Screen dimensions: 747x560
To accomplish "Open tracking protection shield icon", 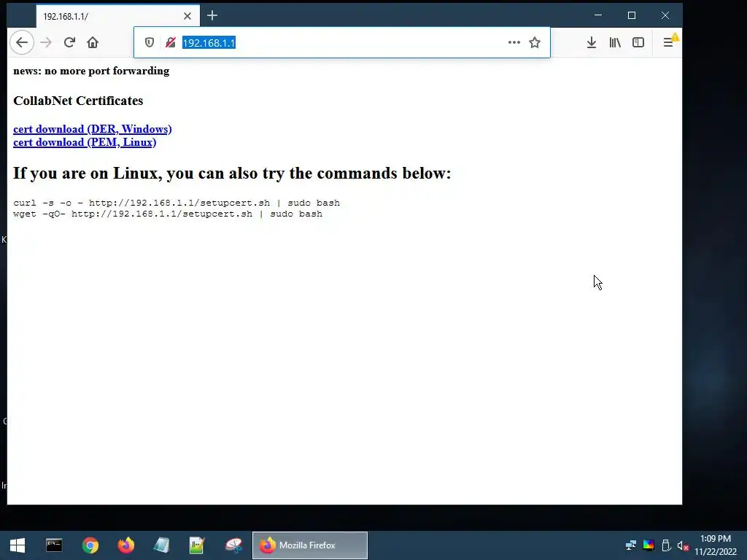I will [x=150, y=43].
